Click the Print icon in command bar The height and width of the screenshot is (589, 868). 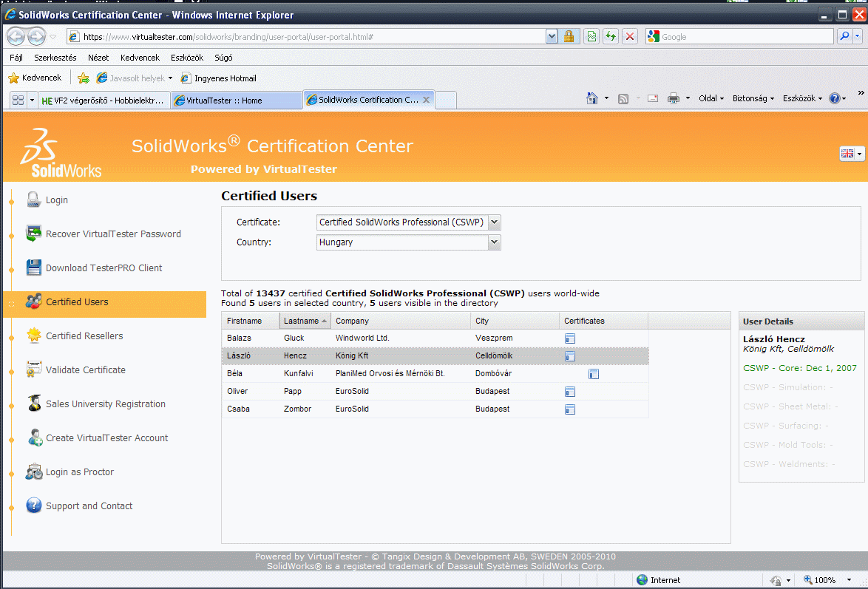[673, 98]
